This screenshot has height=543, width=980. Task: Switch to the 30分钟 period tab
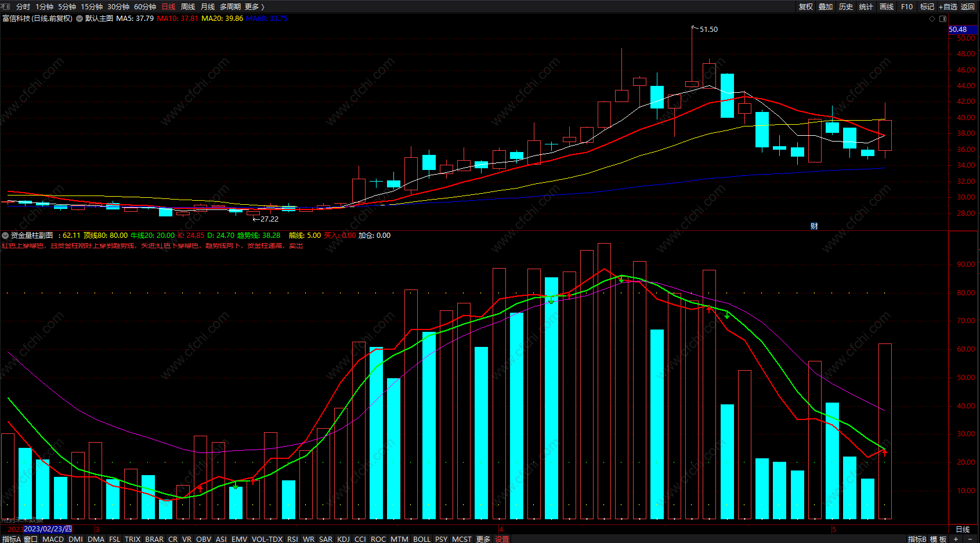(118, 6)
